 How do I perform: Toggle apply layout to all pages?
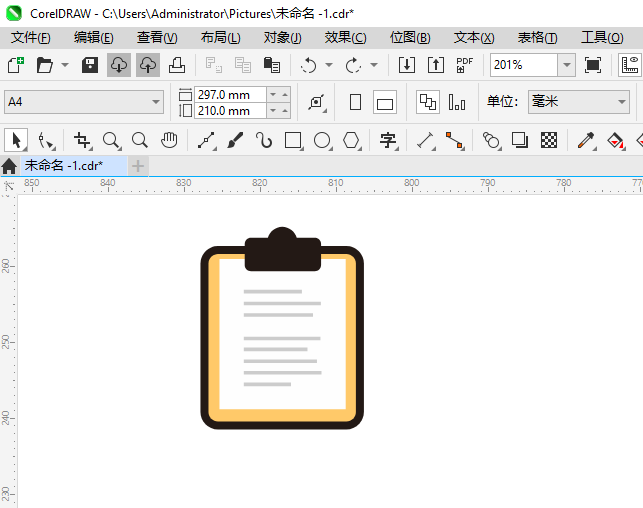[x=428, y=102]
